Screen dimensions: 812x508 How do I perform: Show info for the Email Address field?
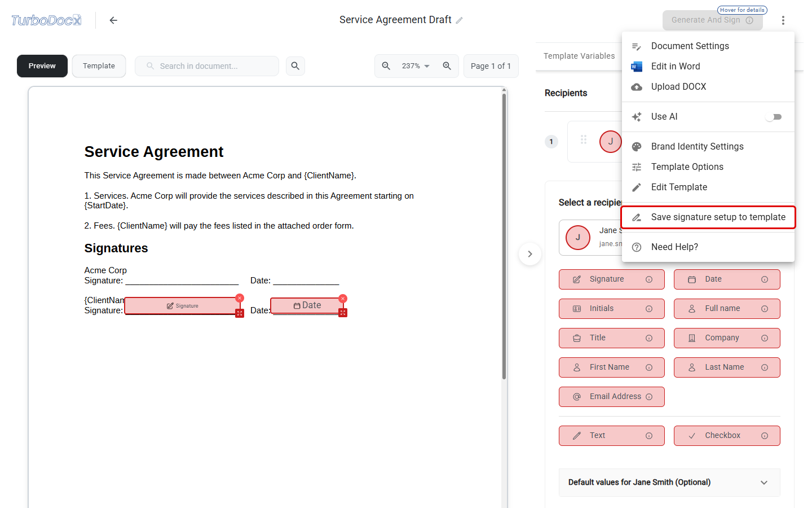(649, 397)
